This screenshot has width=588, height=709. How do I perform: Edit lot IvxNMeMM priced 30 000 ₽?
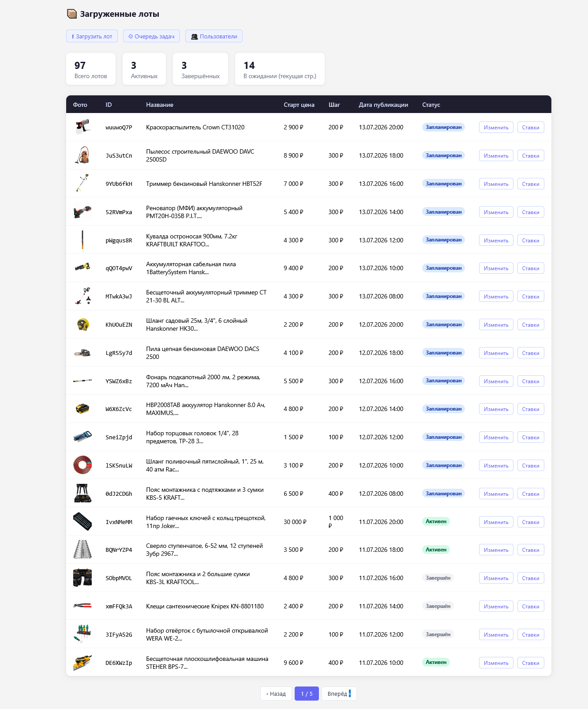pyautogui.click(x=496, y=522)
